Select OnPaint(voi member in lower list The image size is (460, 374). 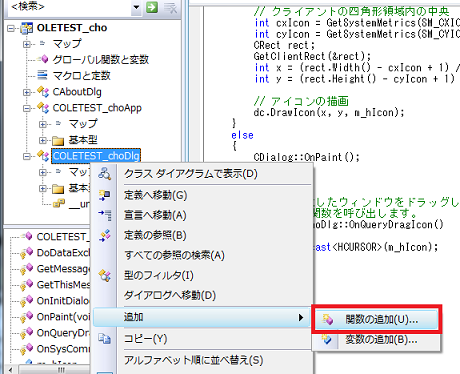point(63,317)
